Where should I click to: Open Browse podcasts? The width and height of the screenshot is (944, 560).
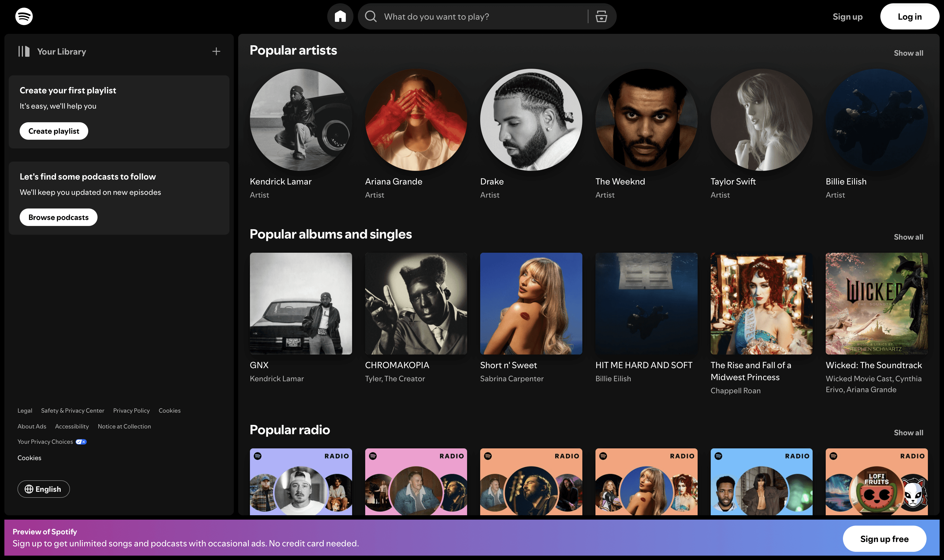point(58,217)
